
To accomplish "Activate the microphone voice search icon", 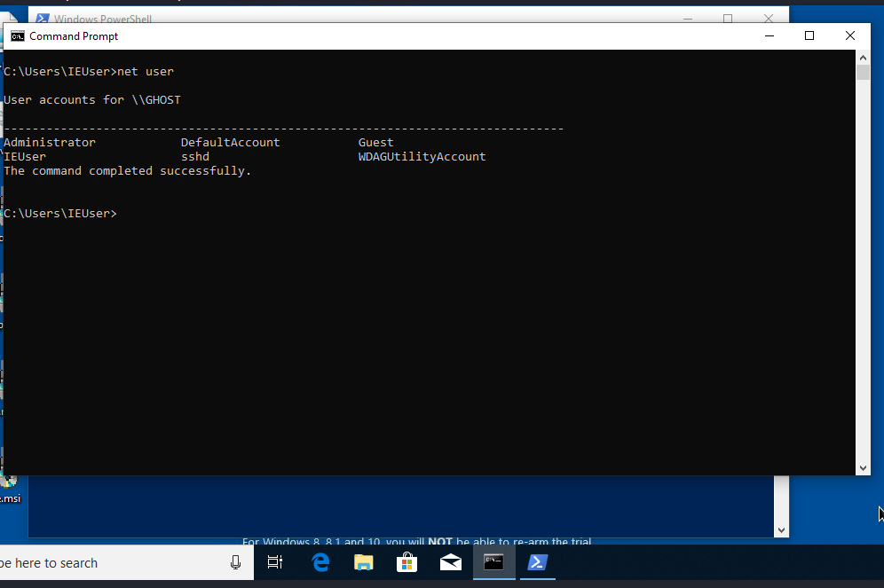I will 236,562.
